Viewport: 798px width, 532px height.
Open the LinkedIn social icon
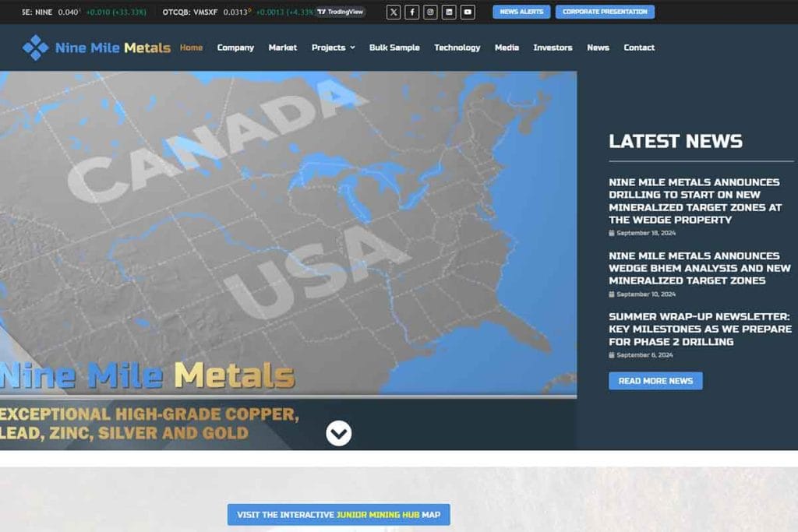[x=449, y=12]
